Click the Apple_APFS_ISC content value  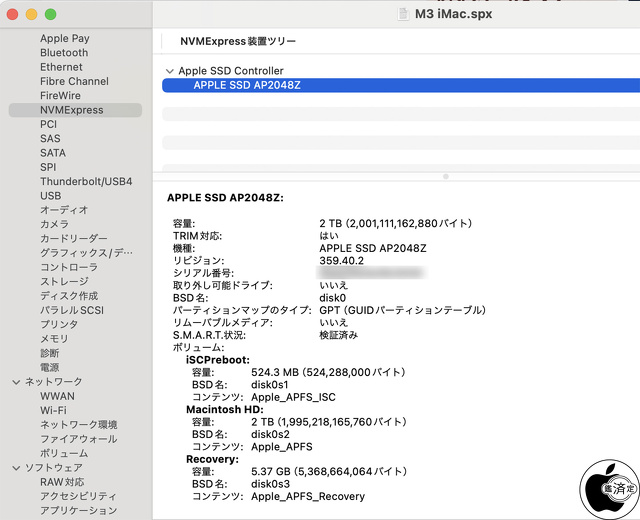pos(293,397)
